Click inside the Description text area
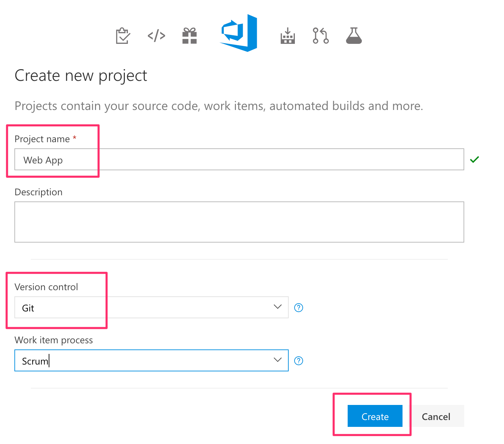The height and width of the screenshot is (444, 504). (239, 222)
